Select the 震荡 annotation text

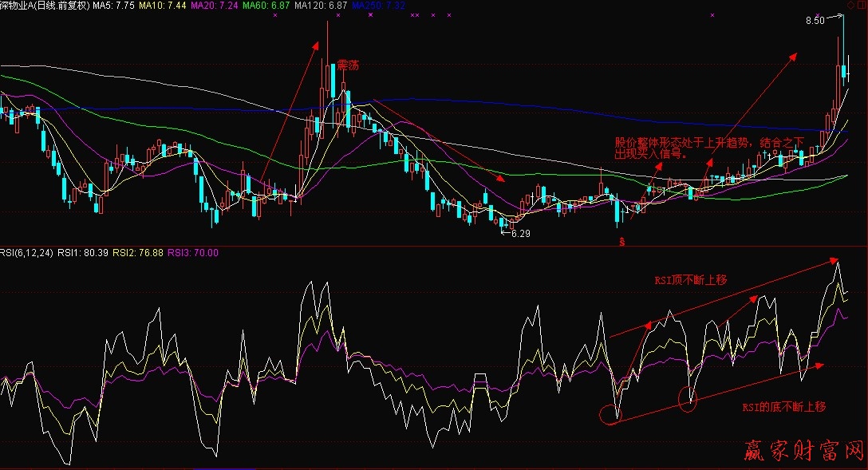(x=347, y=65)
